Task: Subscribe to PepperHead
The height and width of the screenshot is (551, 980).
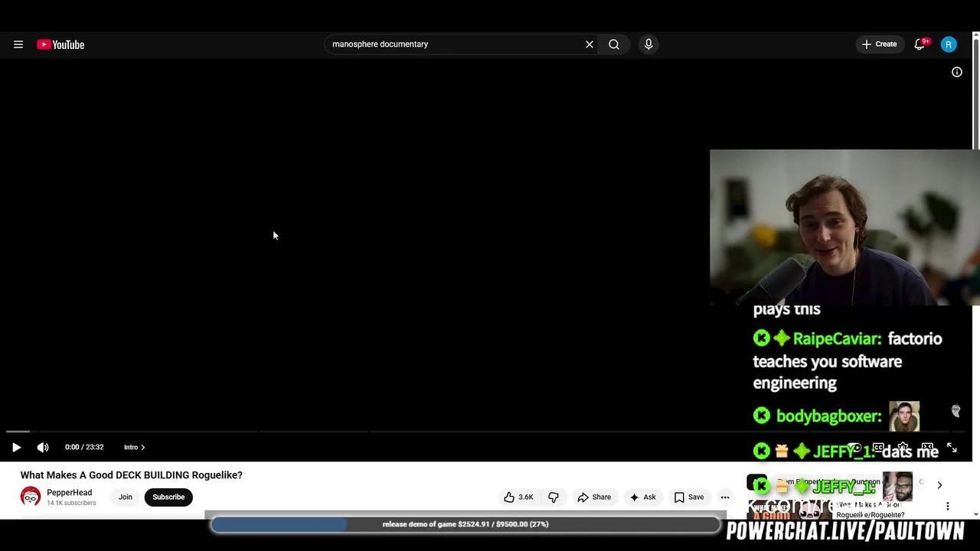Action: pyautogui.click(x=168, y=497)
